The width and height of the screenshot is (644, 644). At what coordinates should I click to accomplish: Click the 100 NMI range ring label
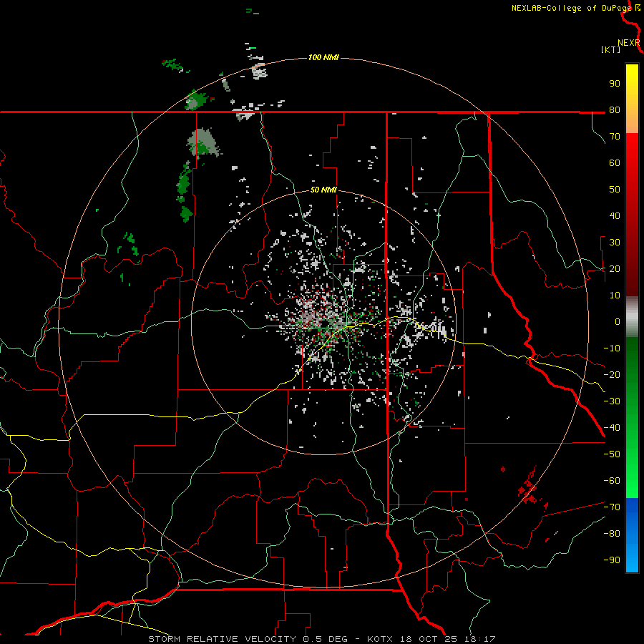point(323,57)
